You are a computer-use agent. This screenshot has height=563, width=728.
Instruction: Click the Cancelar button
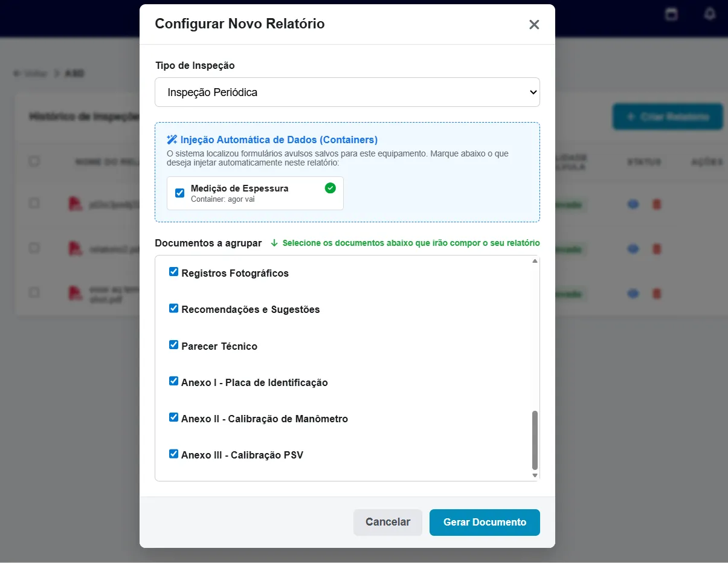(x=388, y=523)
